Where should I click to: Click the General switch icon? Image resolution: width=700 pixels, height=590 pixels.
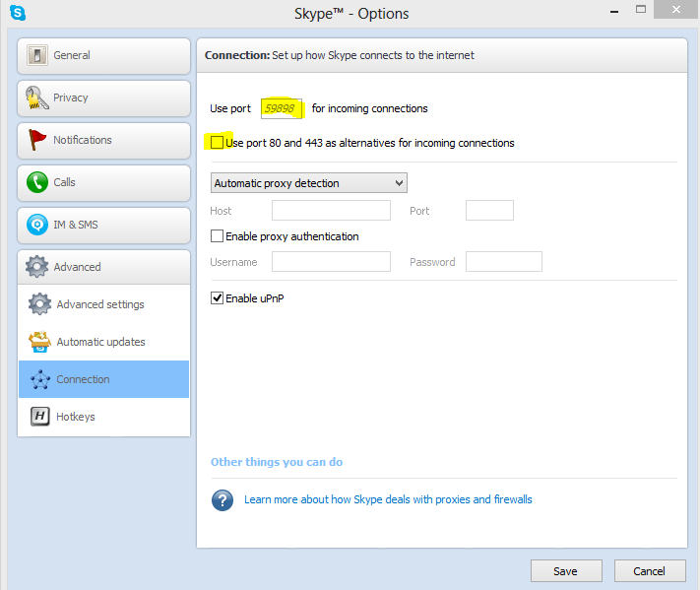pos(37,55)
